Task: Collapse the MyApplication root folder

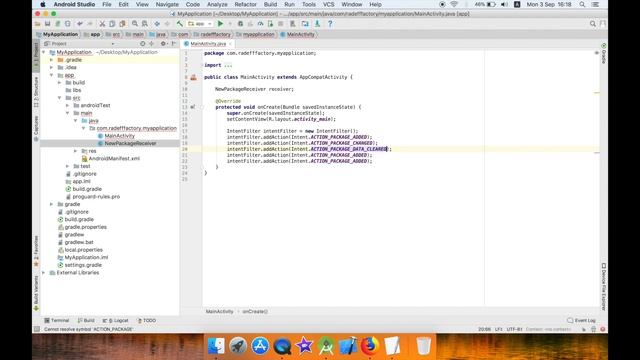Action: pyautogui.click(x=44, y=52)
